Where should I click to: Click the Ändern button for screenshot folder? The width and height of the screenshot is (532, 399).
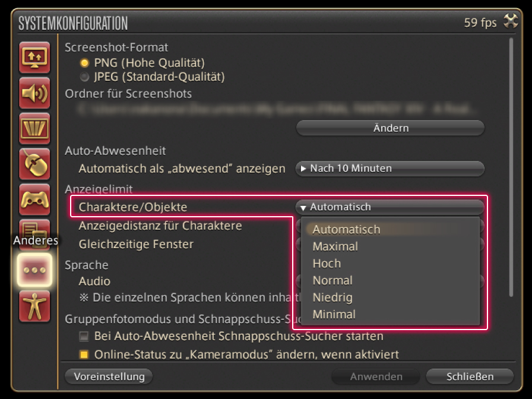coord(390,128)
